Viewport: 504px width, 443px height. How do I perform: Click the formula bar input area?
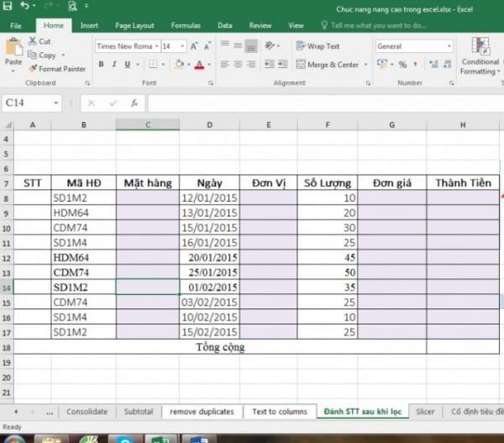pos(325,103)
